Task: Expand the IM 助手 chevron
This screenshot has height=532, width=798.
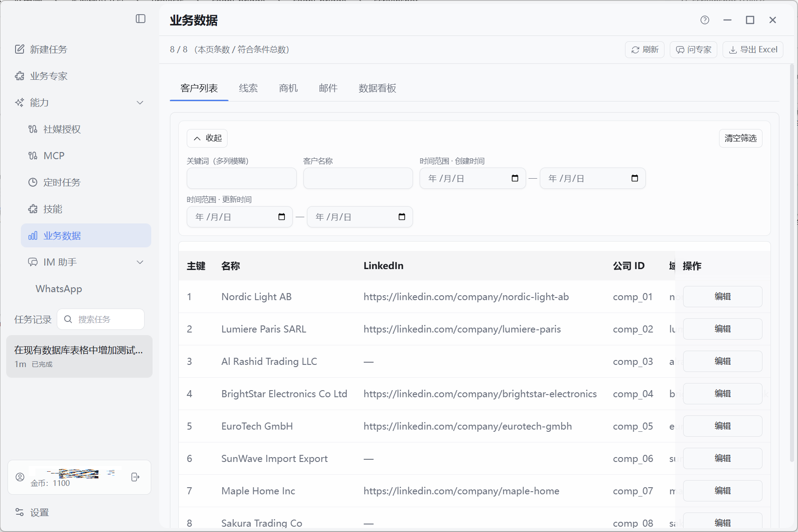Action: [x=140, y=262]
